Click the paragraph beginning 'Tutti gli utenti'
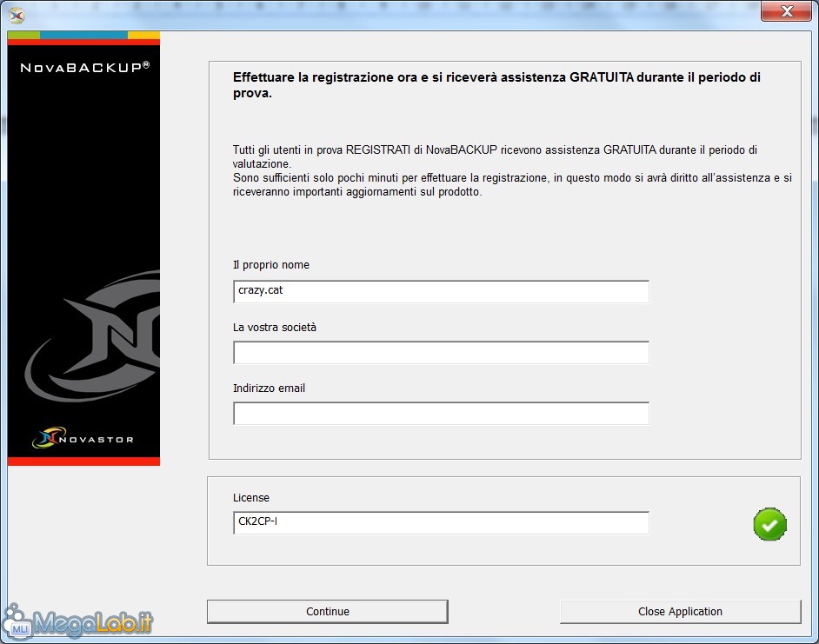The image size is (819, 644). point(512,171)
